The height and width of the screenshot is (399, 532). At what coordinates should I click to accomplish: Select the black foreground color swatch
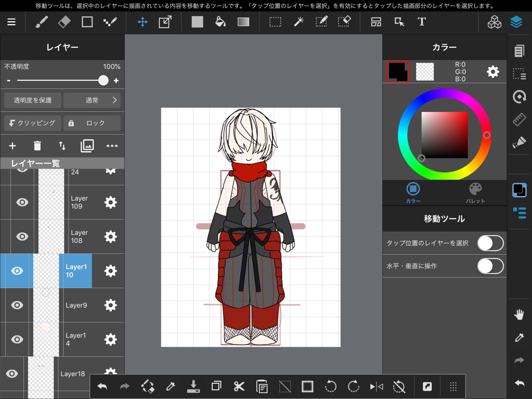tap(398, 72)
